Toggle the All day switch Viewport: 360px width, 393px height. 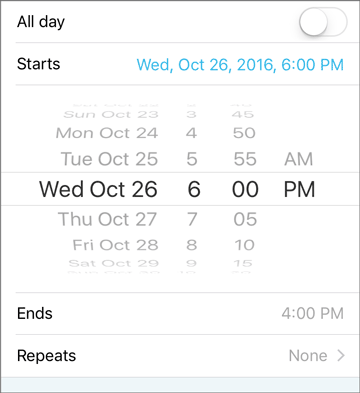(x=323, y=22)
